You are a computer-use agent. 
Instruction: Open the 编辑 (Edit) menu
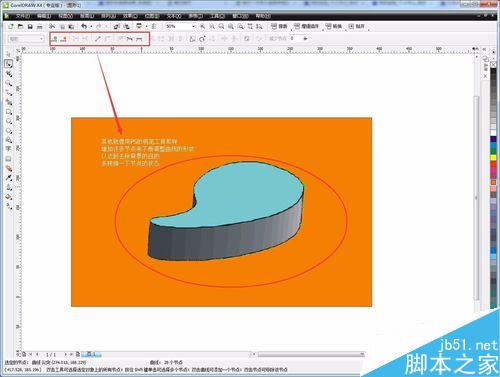coord(44,16)
